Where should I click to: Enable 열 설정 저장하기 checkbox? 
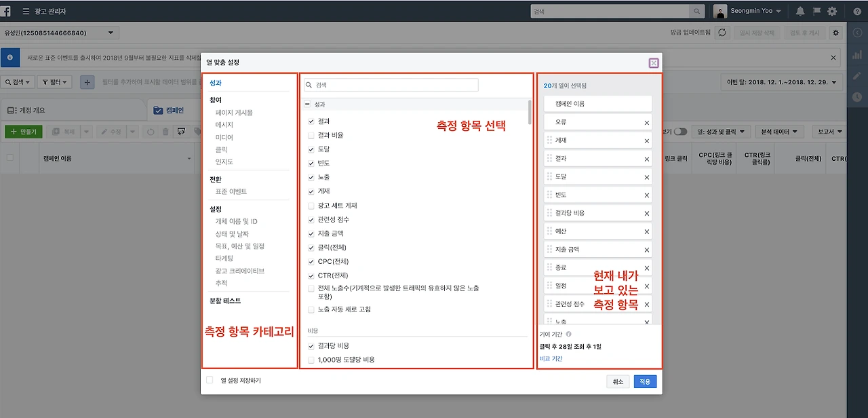pyautogui.click(x=210, y=380)
